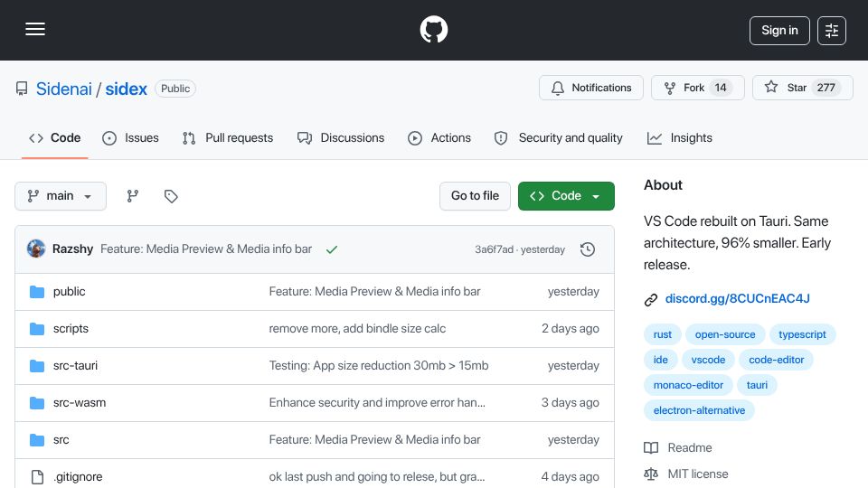Click the Sign in button

tap(779, 31)
